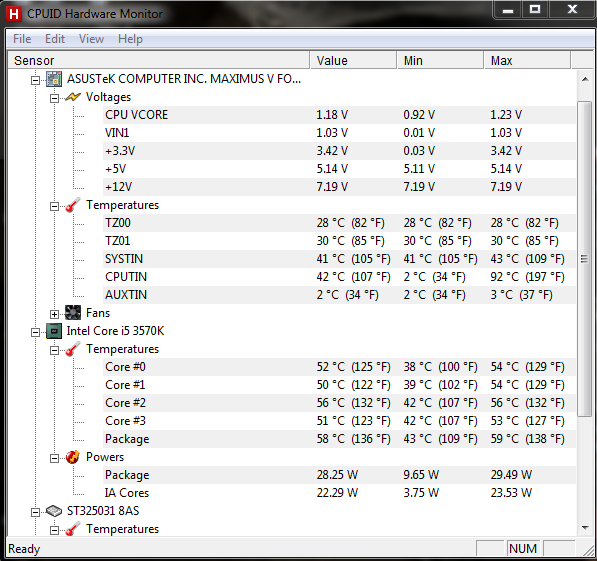Collapse the Powers tree node

54,458
